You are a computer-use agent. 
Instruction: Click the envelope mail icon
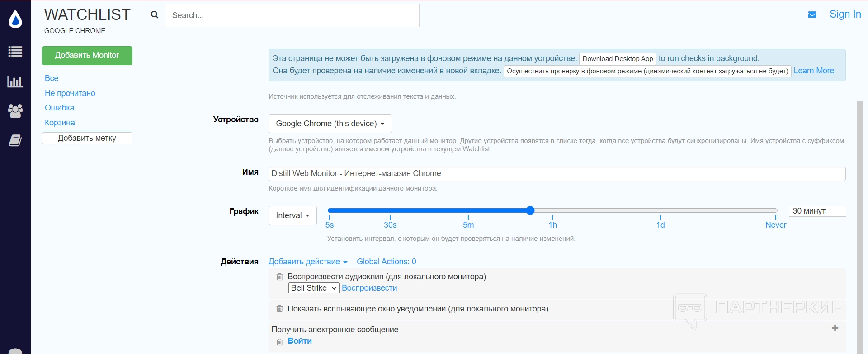pyautogui.click(x=812, y=15)
